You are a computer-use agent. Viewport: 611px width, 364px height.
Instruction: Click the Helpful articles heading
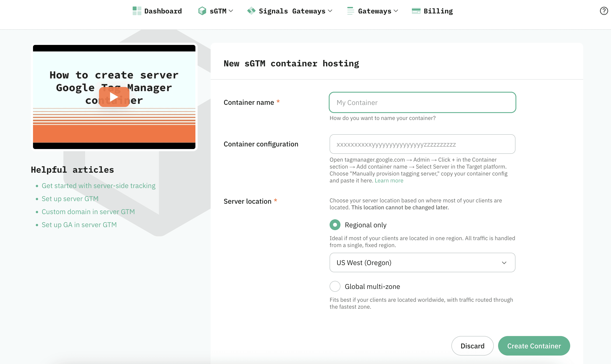pyautogui.click(x=73, y=170)
